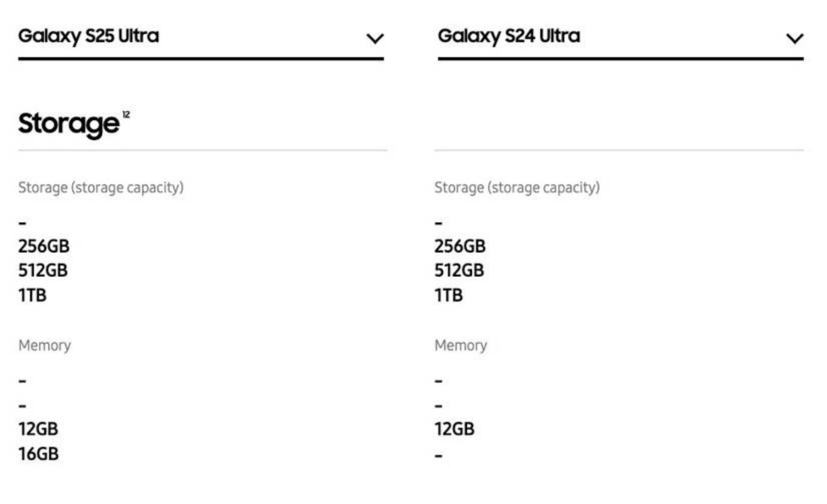Select the Memory label for Galaxy S25 Ultra
Screen dimensions: 827x504
[x=45, y=345]
